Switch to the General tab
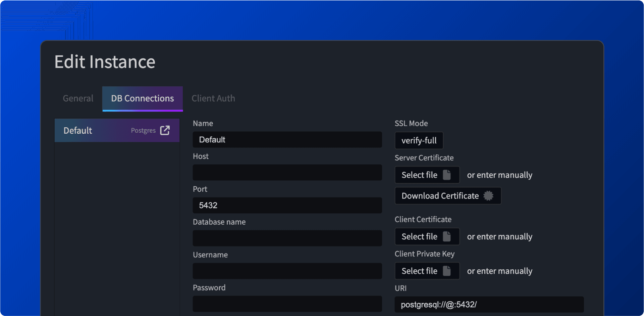 pyautogui.click(x=78, y=98)
